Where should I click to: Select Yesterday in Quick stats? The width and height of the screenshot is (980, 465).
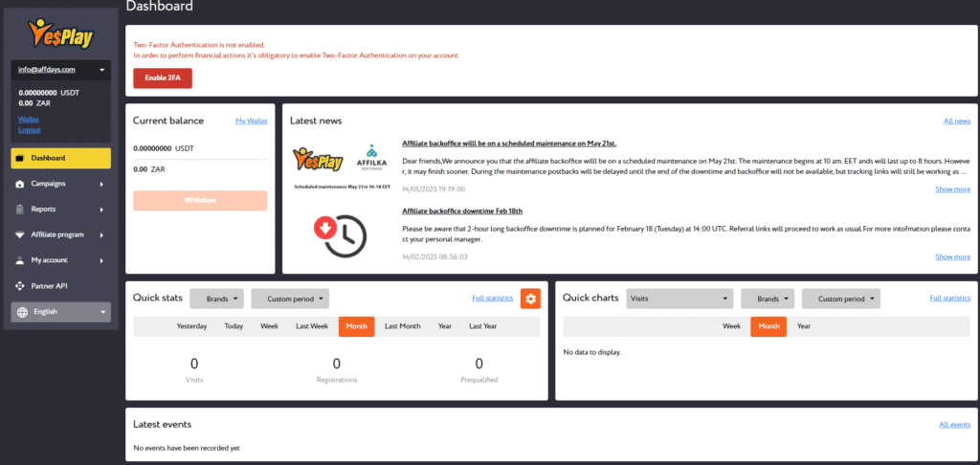pyautogui.click(x=191, y=326)
